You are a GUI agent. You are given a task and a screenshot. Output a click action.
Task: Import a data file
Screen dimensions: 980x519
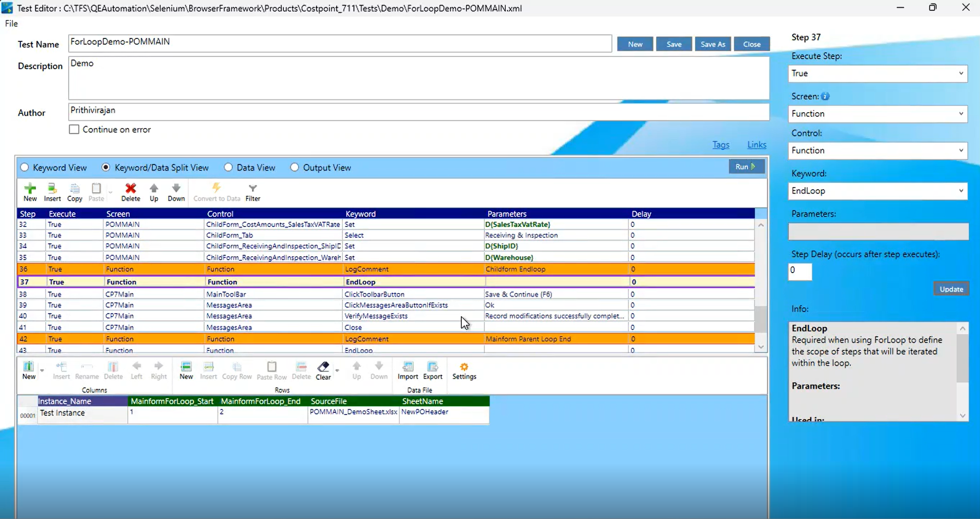coord(408,370)
